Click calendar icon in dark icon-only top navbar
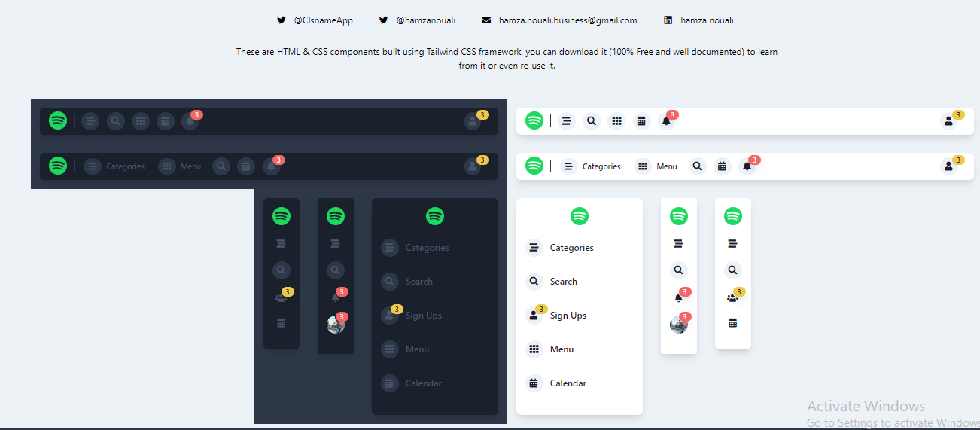The image size is (980, 430). pyautogui.click(x=166, y=120)
